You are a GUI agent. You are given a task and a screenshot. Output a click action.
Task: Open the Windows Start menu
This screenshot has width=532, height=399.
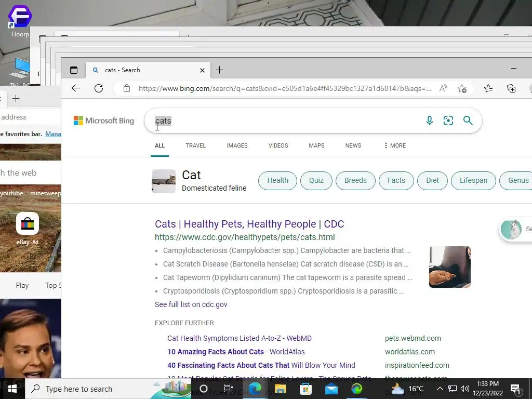(x=12, y=389)
